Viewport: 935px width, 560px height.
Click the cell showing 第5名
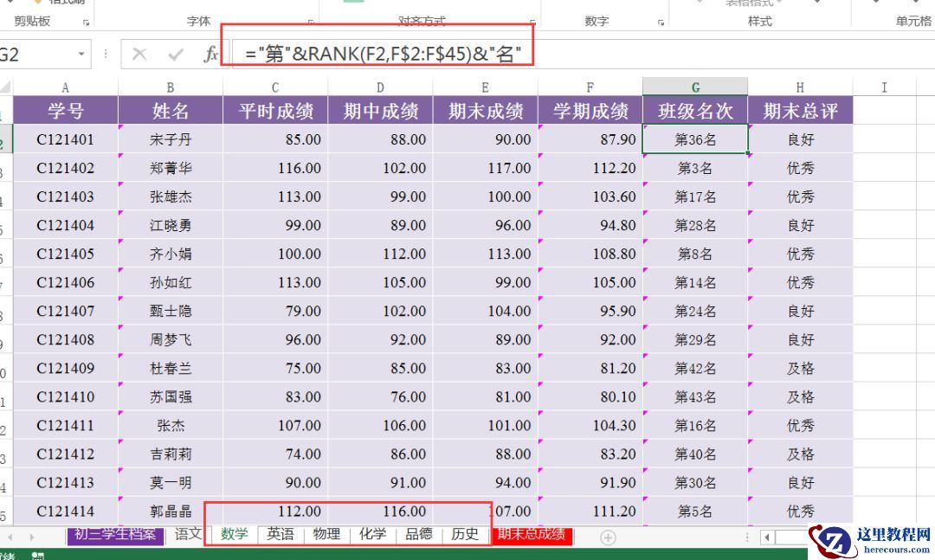[695, 511]
